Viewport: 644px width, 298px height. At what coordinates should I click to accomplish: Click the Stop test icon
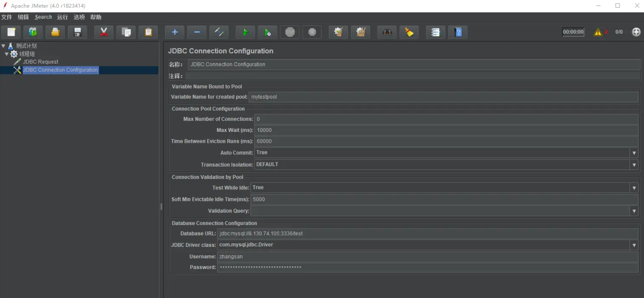[x=290, y=32]
